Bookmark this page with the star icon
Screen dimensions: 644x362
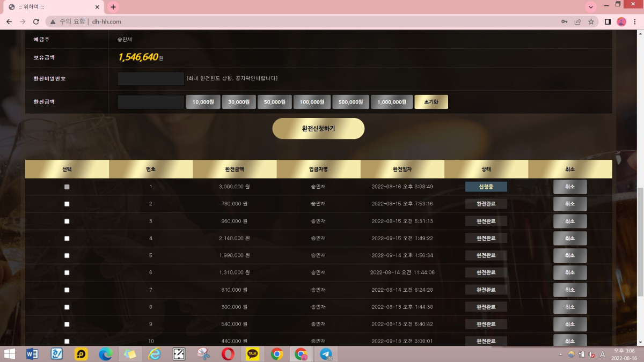pos(591,22)
